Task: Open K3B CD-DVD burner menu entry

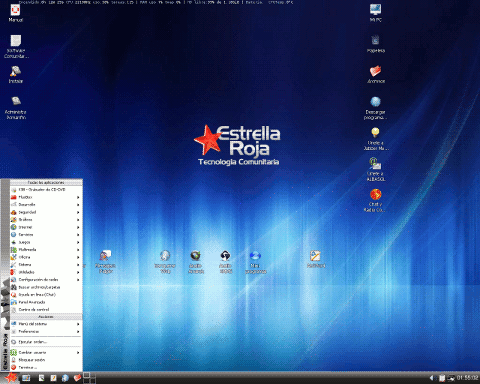Action: coord(46,190)
